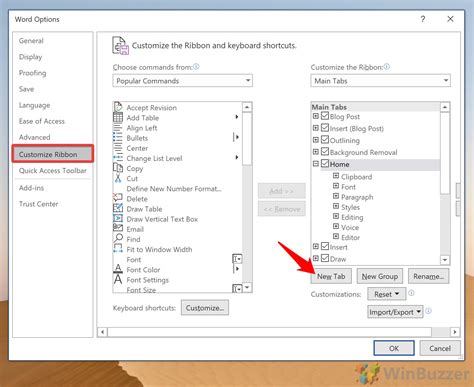Image resolution: width=474 pixels, height=387 pixels.
Task: Open the Trust Center category
Action: click(x=38, y=204)
